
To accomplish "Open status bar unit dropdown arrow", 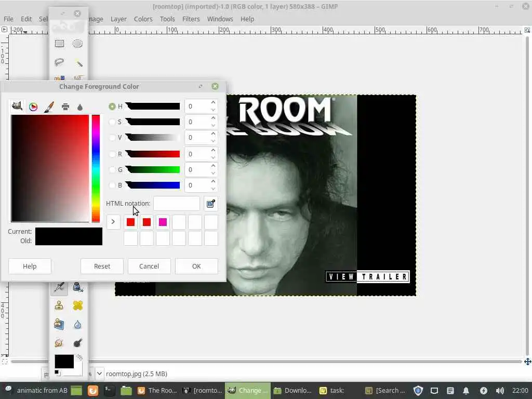I will pos(99,374).
